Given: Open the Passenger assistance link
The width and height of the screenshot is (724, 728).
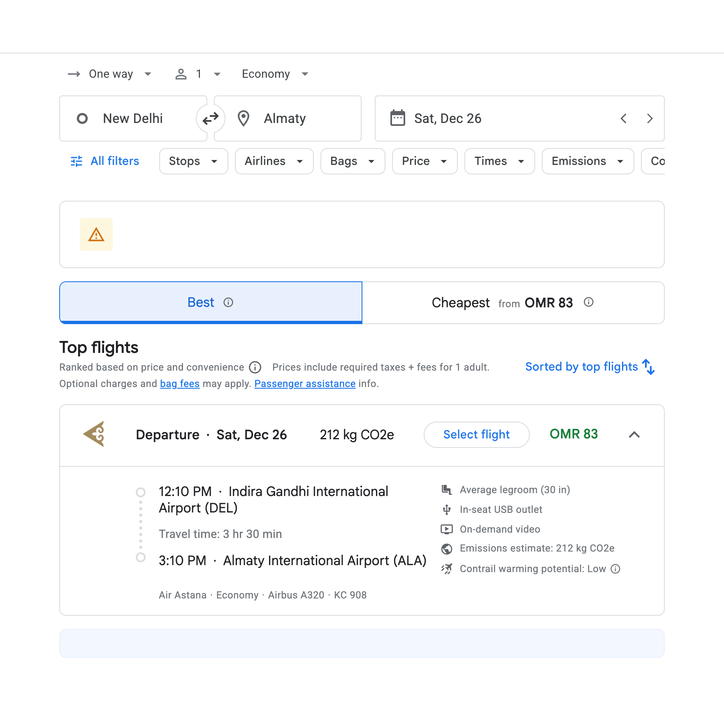Looking at the screenshot, I should pos(305,384).
